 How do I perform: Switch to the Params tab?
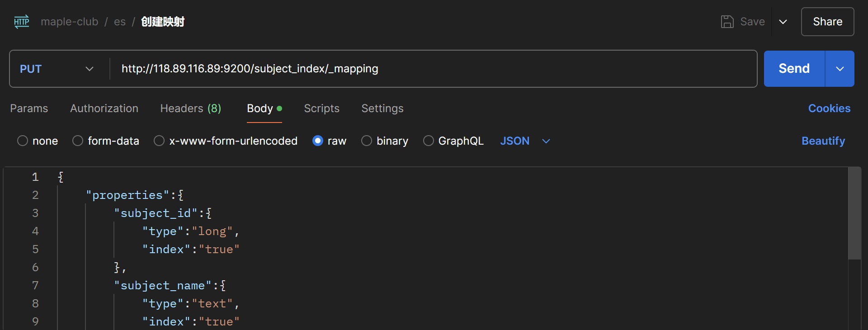[29, 108]
